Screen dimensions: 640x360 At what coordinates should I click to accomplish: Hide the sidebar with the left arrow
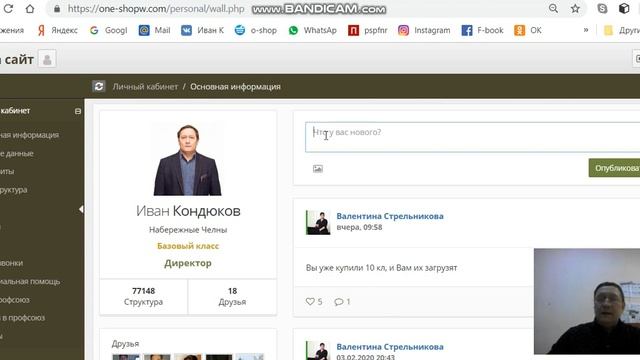pyautogui.click(x=81, y=209)
